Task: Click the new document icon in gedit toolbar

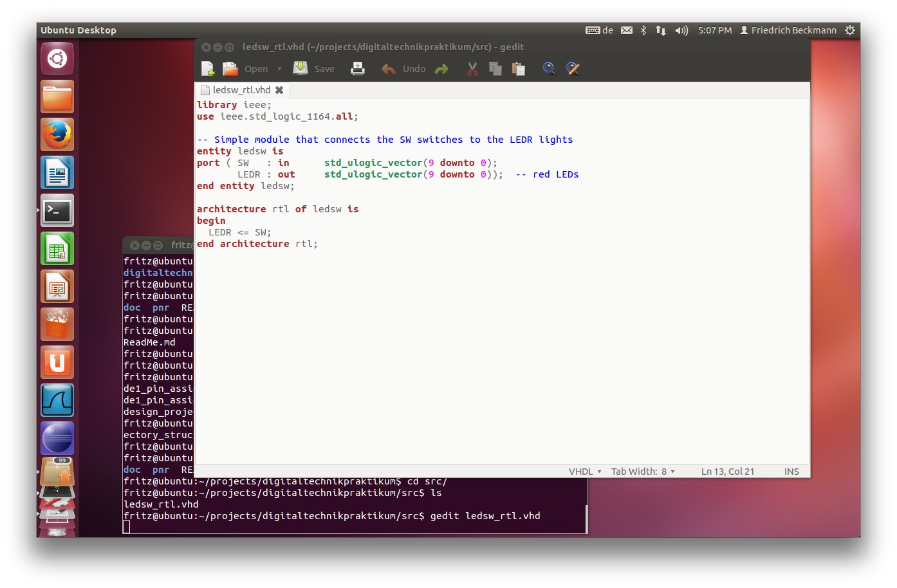Action: point(207,69)
